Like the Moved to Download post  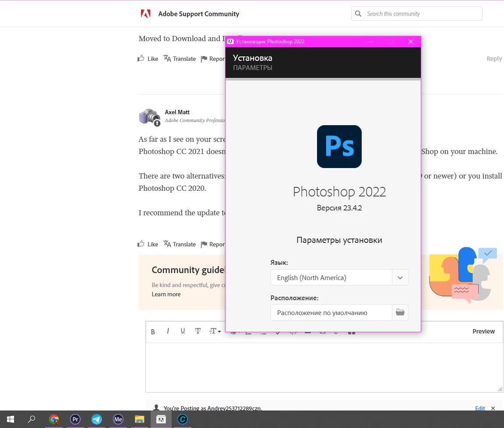pyautogui.click(x=148, y=59)
